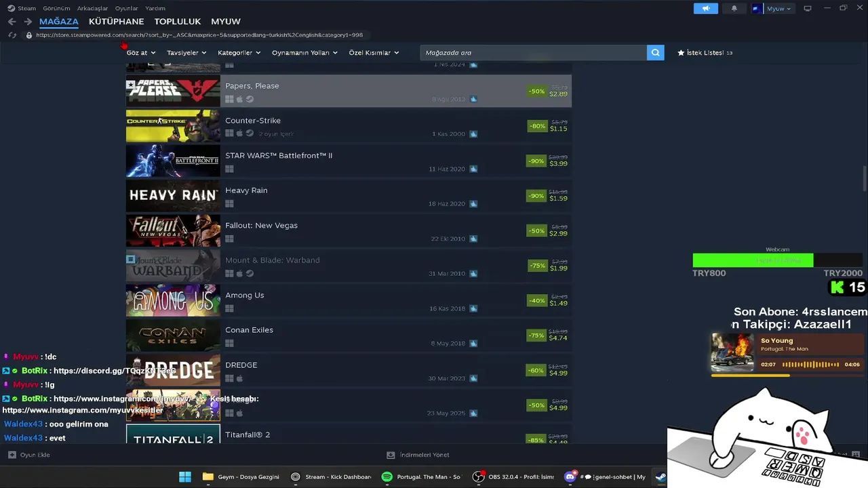Click the SteamOS icon in Papers, Please row

pyautogui.click(x=250, y=99)
